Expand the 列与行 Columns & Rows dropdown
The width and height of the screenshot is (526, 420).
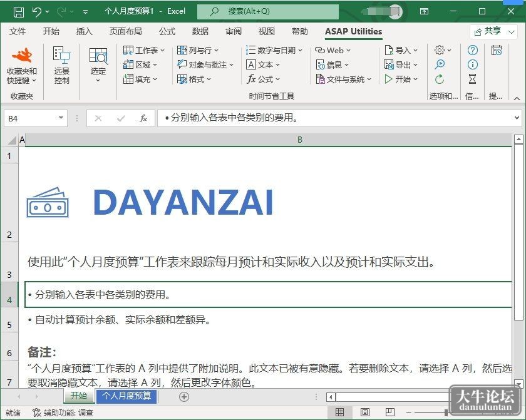coord(198,50)
